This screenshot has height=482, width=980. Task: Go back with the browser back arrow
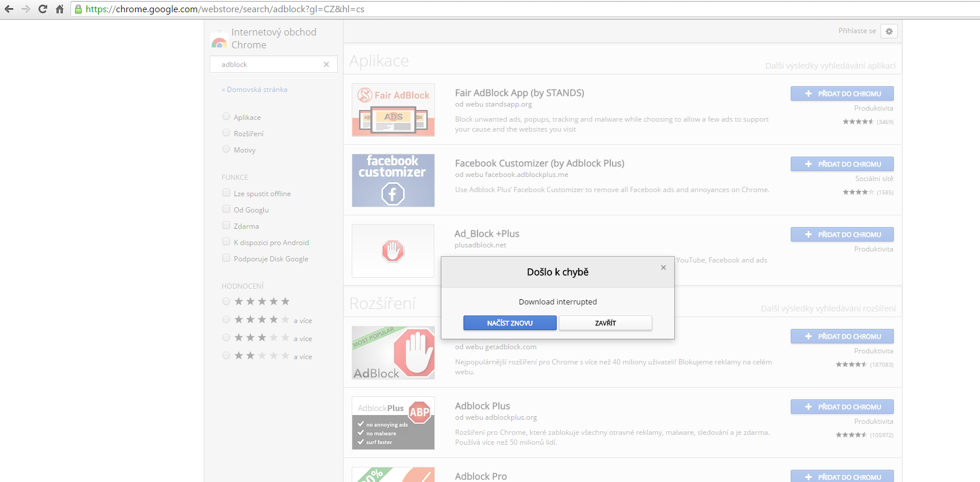pyautogui.click(x=9, y=9)
